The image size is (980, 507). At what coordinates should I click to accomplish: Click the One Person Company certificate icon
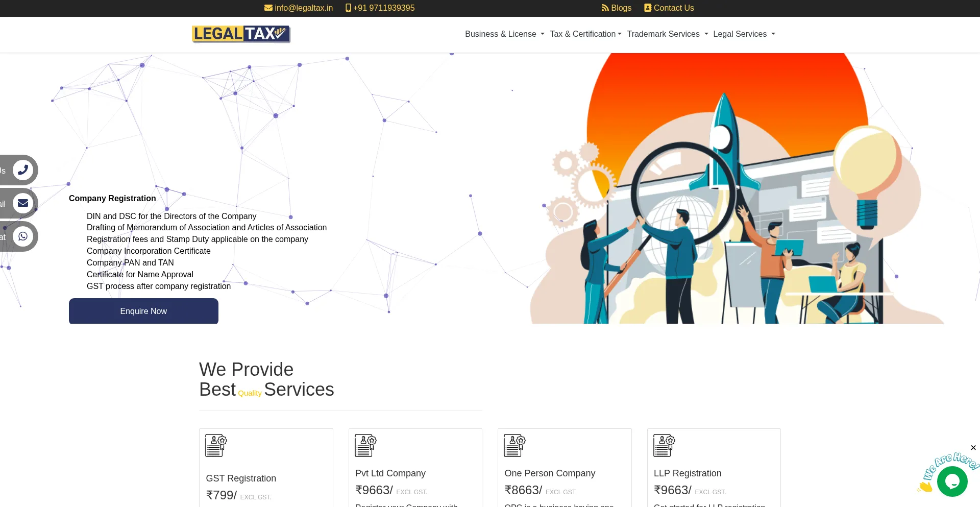514,445
